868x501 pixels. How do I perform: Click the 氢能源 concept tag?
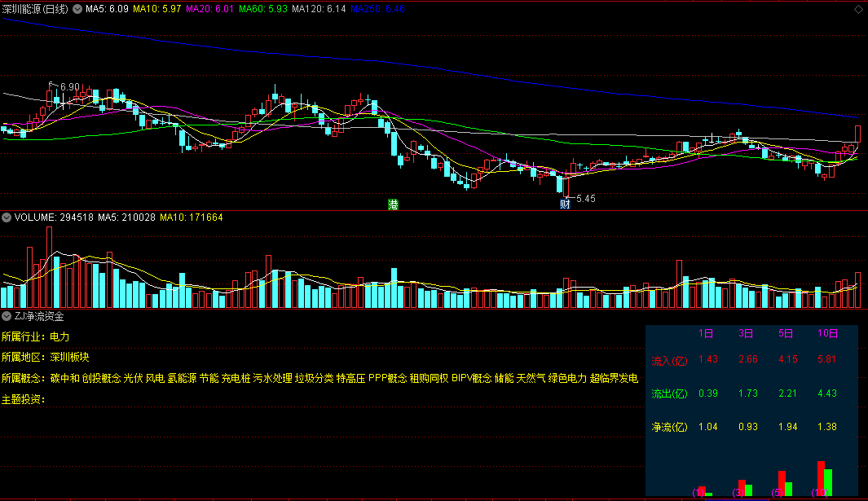coord(182,378)
